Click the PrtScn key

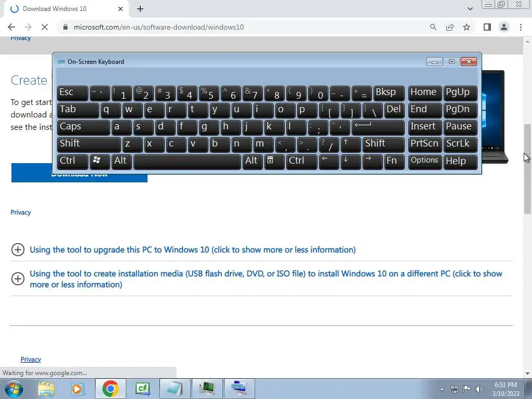425,145
